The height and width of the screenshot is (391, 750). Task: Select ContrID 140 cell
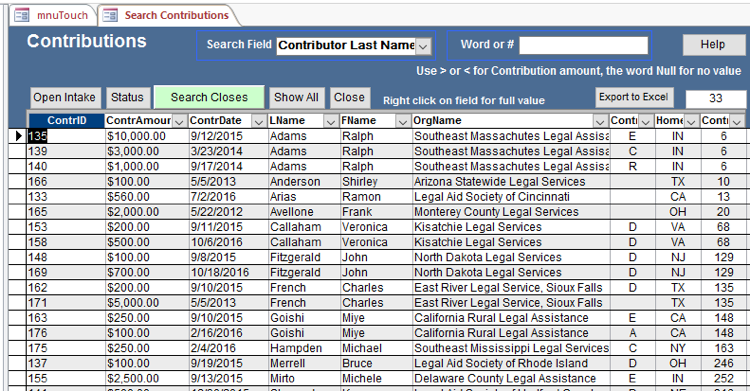[66, 167]
